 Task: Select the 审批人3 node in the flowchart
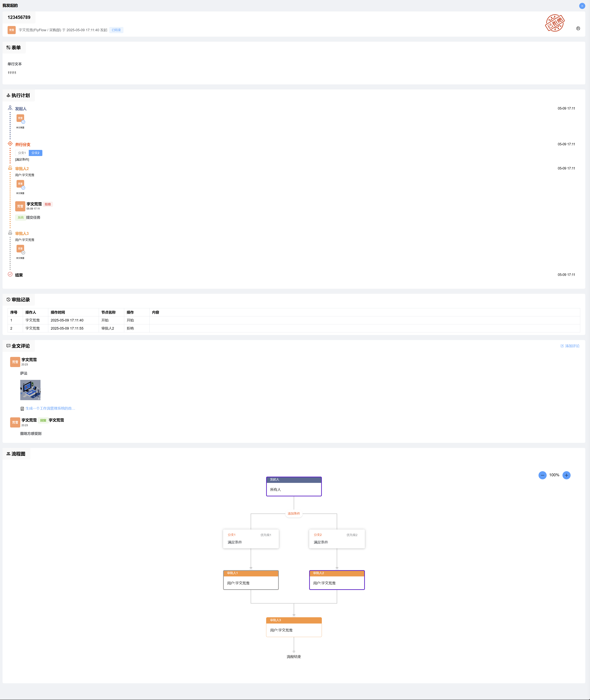294,627
